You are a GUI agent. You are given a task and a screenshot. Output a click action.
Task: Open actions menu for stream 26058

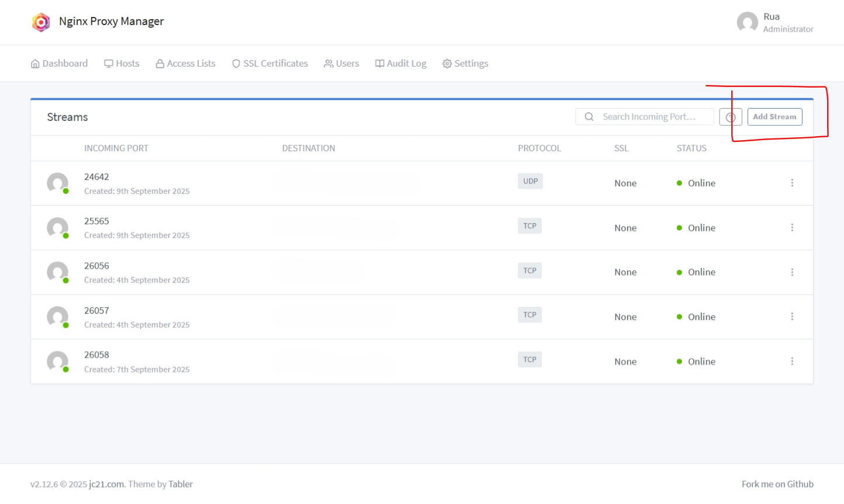[792, 362]
